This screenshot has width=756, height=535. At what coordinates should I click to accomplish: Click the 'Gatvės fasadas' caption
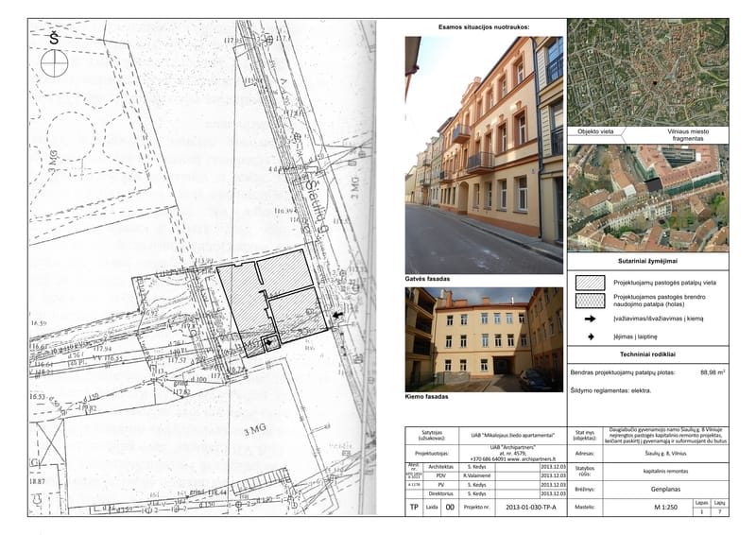(427, 279)
